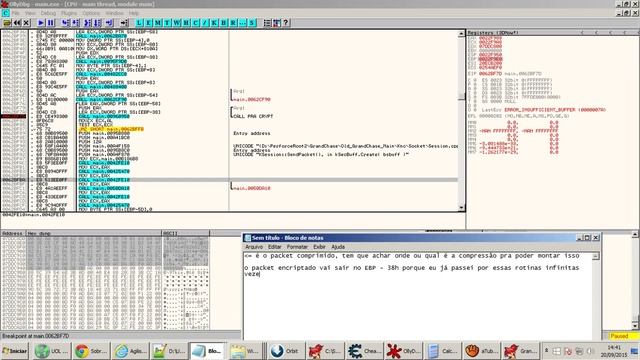Show the Log window with L button
Image resolution: width=640 pixels, height=360 pixels.
[139, 23]
